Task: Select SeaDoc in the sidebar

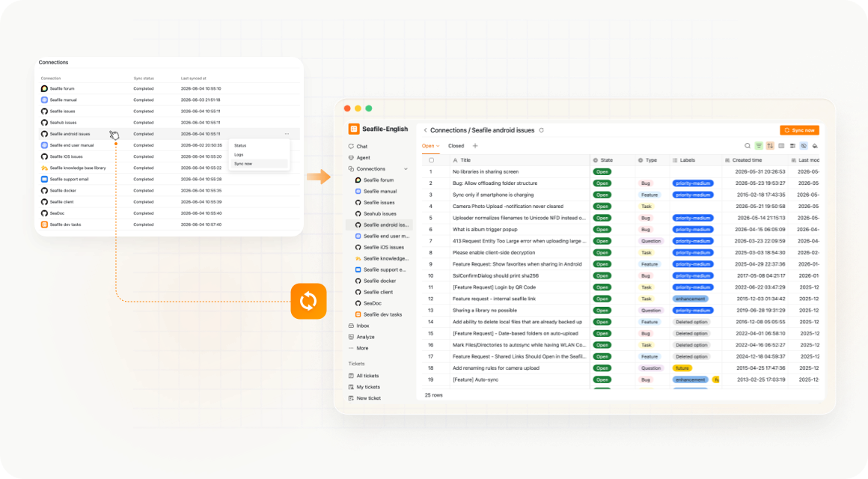Action: (372, 303)
